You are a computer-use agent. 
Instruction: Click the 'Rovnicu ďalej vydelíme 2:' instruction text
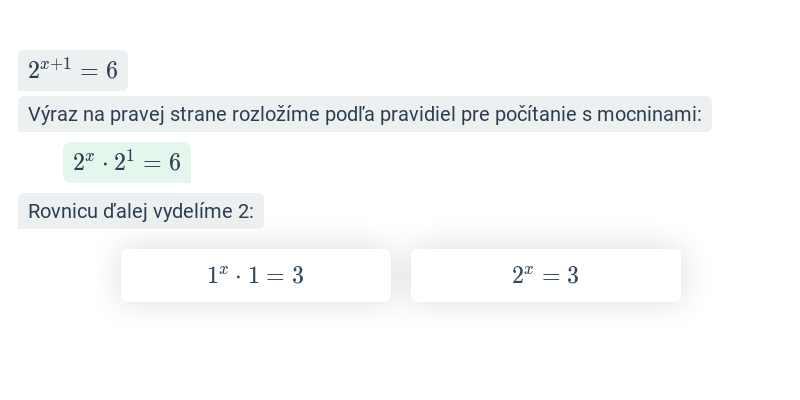[141, 211]
